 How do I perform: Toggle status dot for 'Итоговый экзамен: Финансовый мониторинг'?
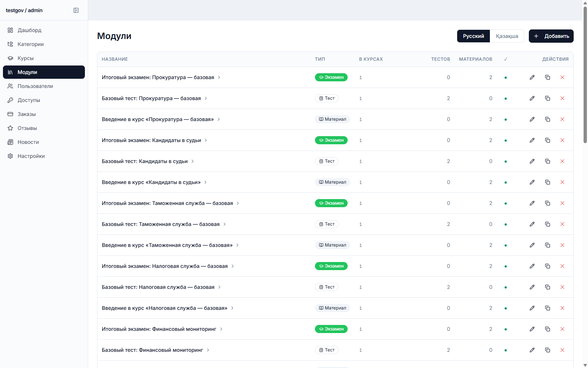(506, 329)
